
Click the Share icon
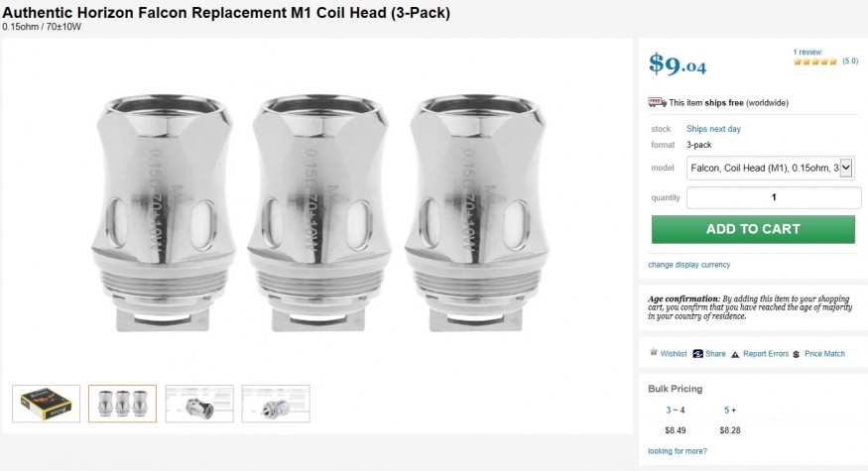[697, 353]
